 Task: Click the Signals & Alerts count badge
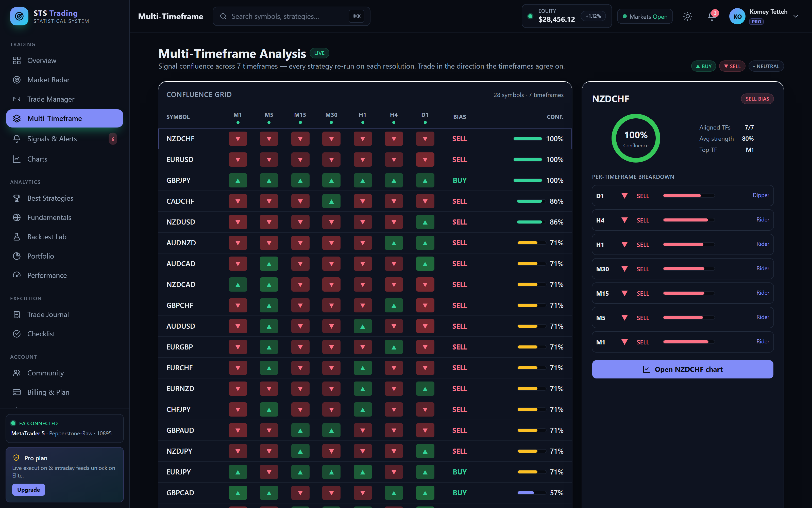113,139
